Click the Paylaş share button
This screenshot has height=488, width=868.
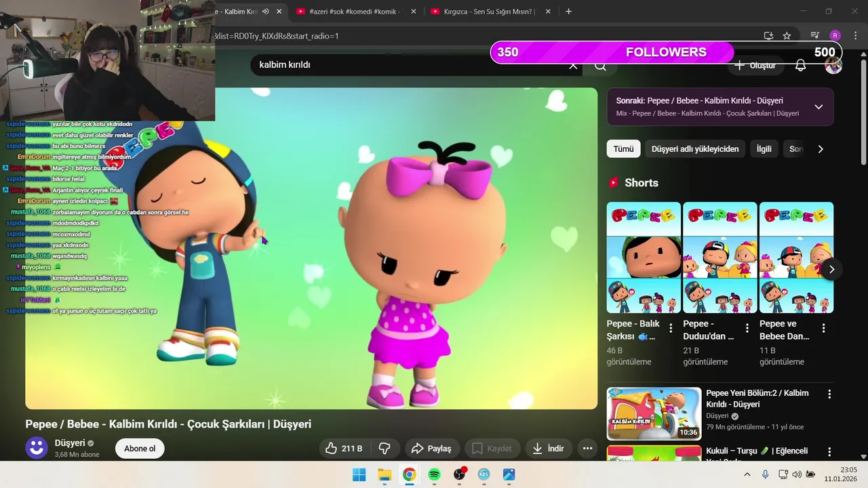click(432, 449)
